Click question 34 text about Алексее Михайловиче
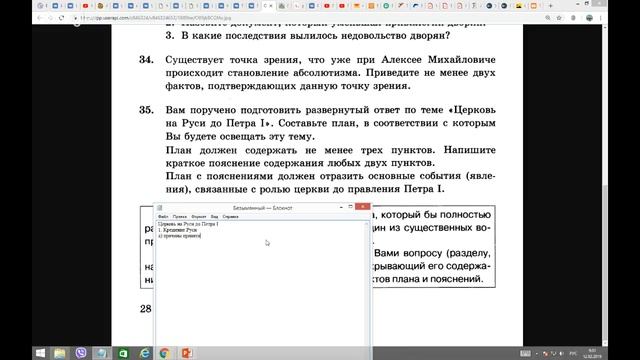 (330, 73)
